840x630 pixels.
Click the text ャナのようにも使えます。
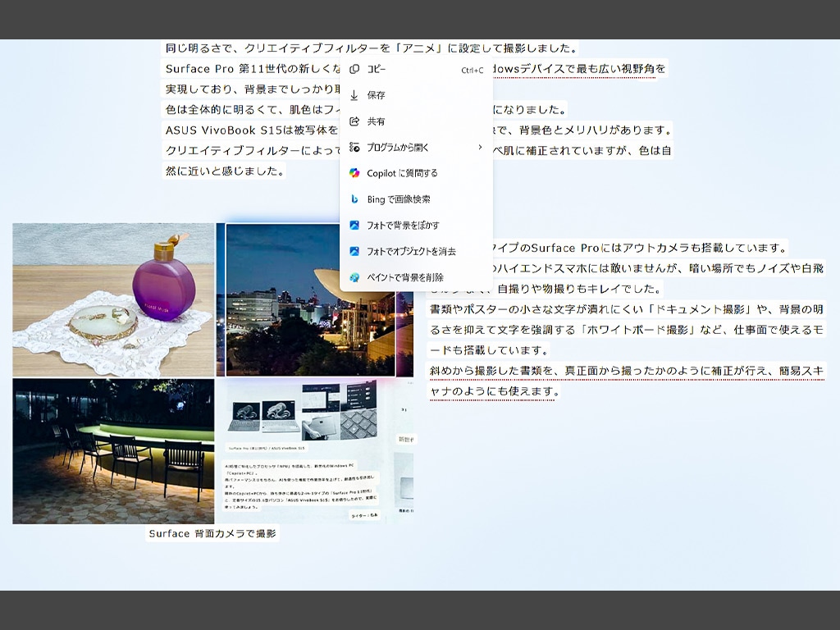(x=494, y=391)
